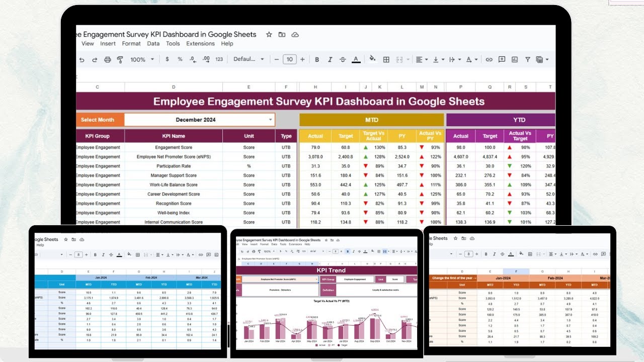Image resolution: width=644 pixels, height=362 pixels.
Task: Toggle italic in the KPI Trend window toolbar
Action: pyautogui.click(x=354, y=251)
